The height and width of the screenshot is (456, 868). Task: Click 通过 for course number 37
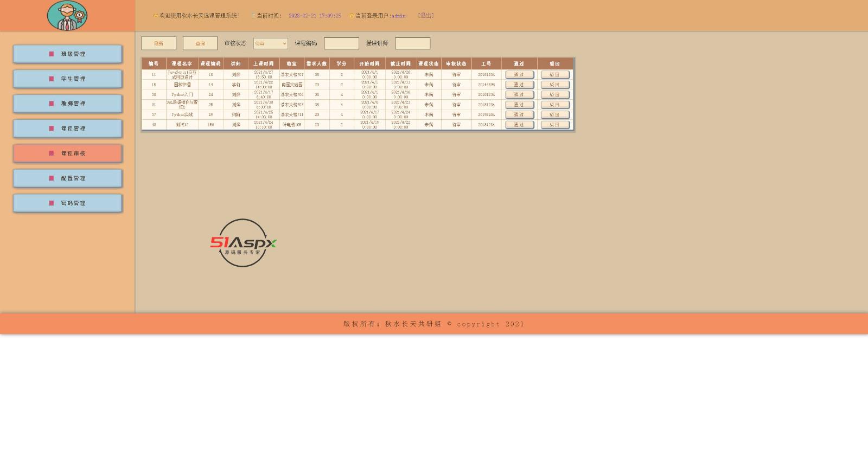(x=519, y=115)
